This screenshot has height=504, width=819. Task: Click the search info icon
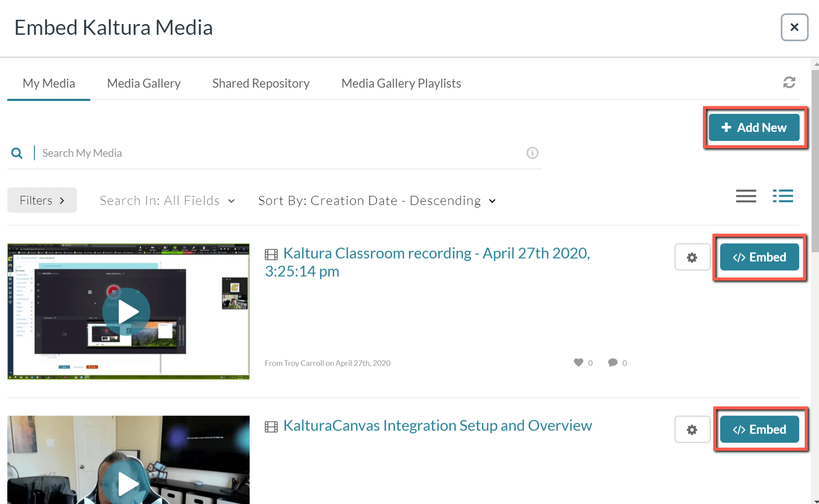coord(532,153)
